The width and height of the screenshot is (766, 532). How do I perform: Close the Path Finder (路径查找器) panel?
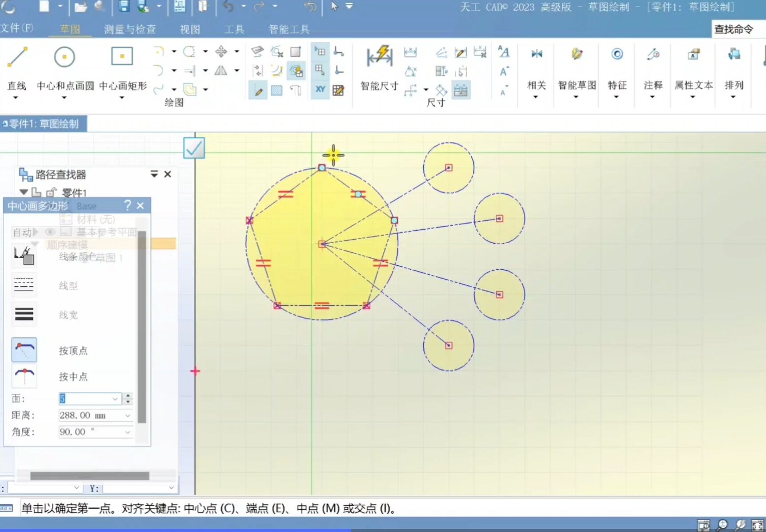[x=168, y=174]
